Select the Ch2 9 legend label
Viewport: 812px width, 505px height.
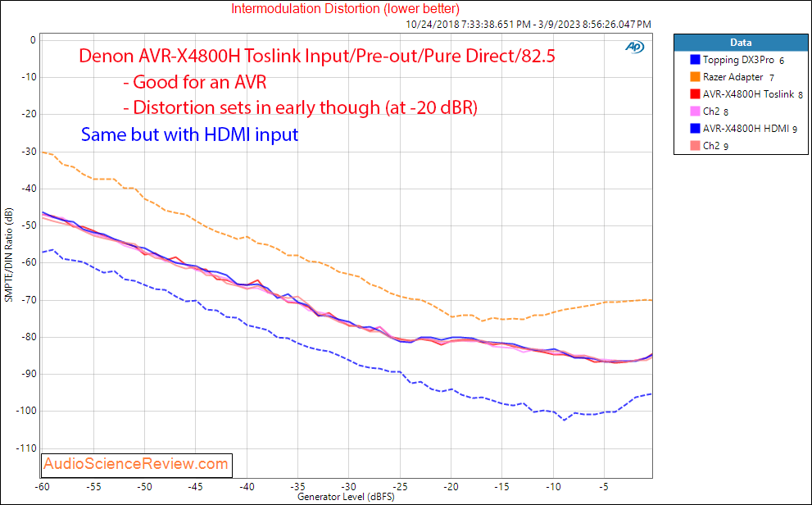point(715,146)
